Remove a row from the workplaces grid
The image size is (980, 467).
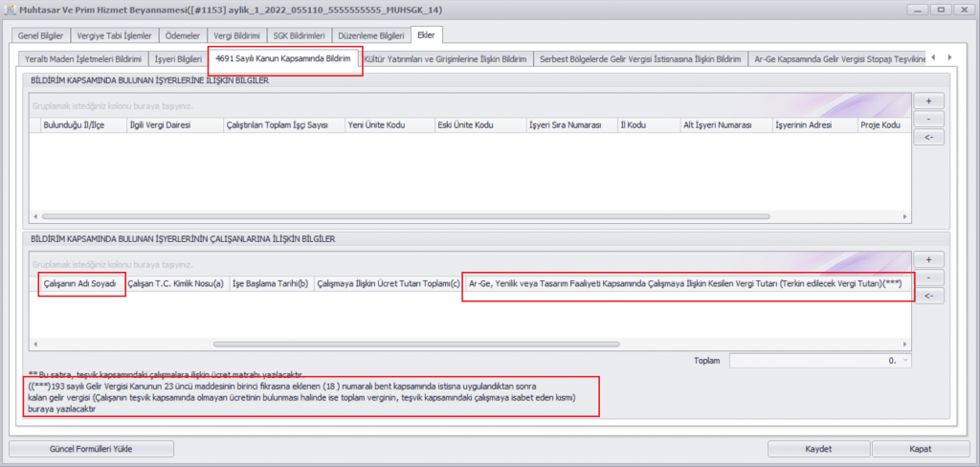tap(927, 119)
